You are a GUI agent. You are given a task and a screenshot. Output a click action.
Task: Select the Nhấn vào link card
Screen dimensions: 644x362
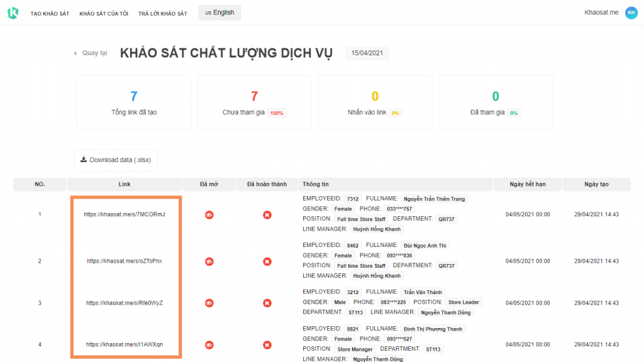(x=375, y=102)
